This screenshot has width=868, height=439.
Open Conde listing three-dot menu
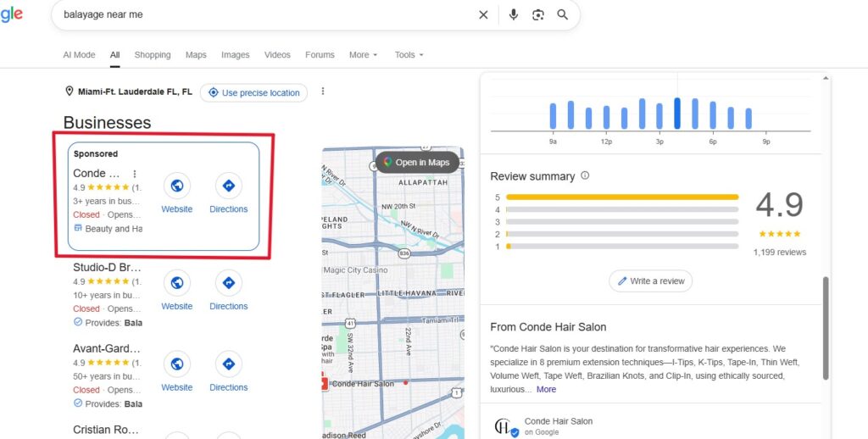coord(134,174)
